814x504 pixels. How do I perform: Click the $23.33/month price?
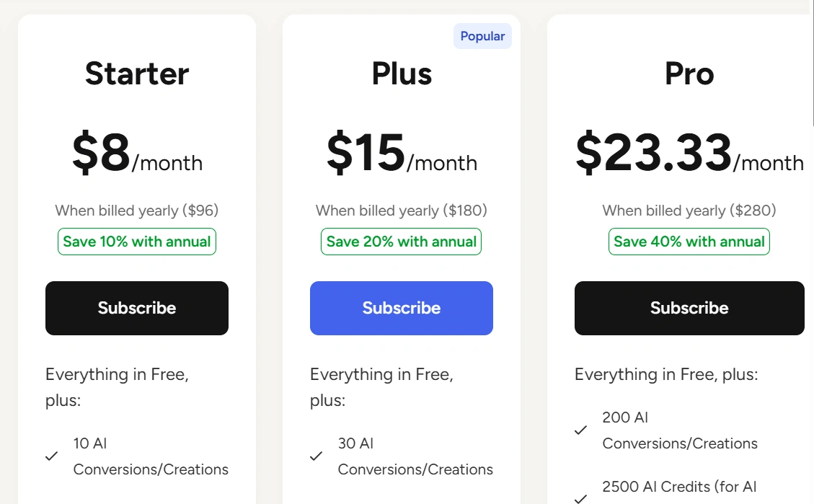point(689,154)
